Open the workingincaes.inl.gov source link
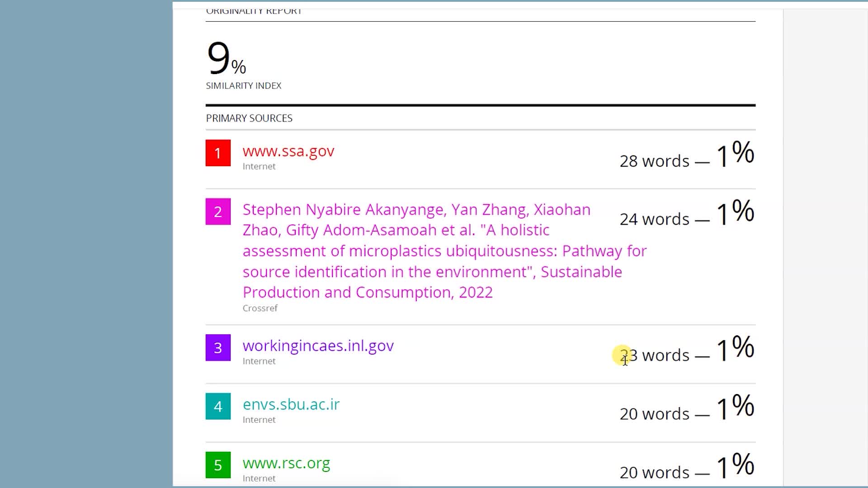 (318, 346)
